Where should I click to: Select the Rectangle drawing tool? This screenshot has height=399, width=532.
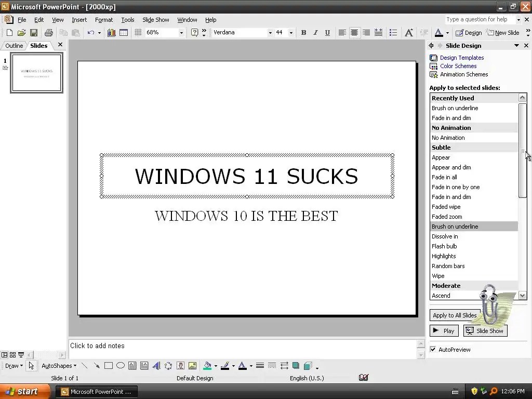point(109,366)
